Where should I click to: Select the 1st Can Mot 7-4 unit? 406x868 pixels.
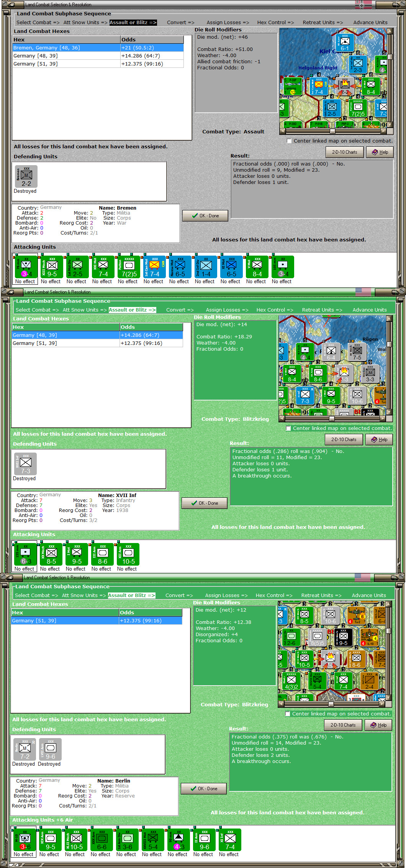pyautogui.click(x=155, y=267)
